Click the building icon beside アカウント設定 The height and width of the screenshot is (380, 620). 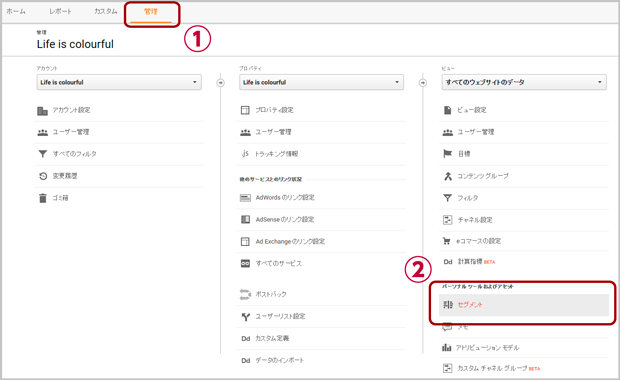42,111
